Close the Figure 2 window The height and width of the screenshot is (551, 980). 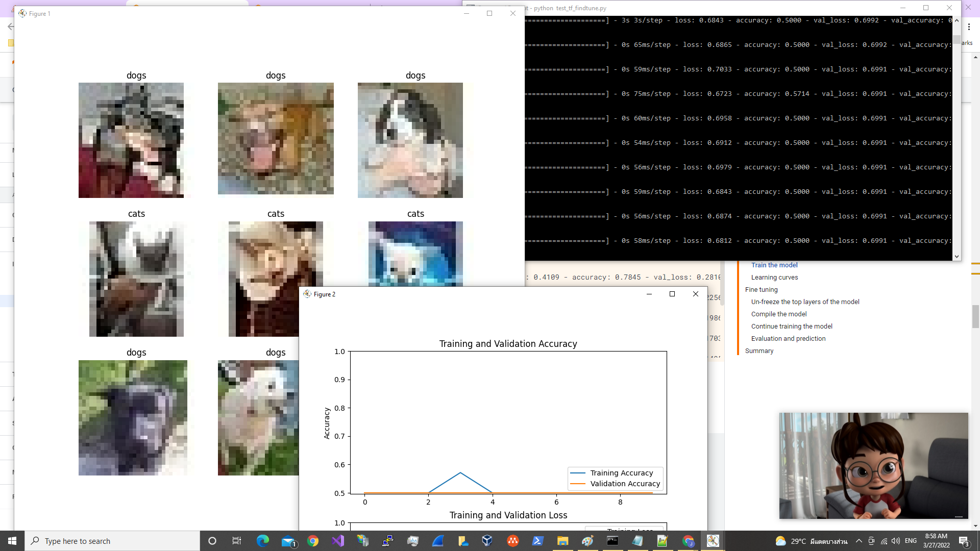pyautogui.click(x=696, y=294)
